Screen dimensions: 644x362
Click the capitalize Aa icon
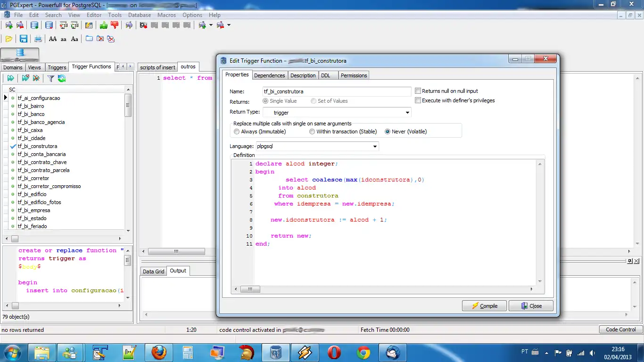click(x=74, y=39)
